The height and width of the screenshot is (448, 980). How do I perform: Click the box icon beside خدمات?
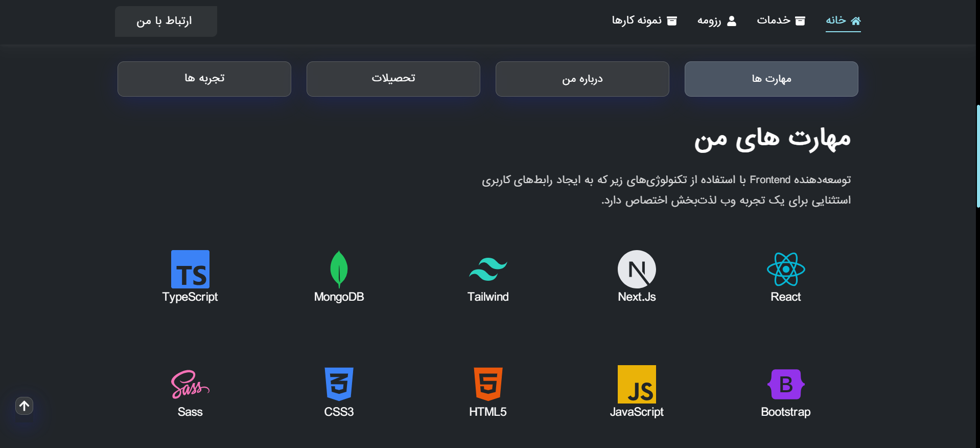point(800,20)
